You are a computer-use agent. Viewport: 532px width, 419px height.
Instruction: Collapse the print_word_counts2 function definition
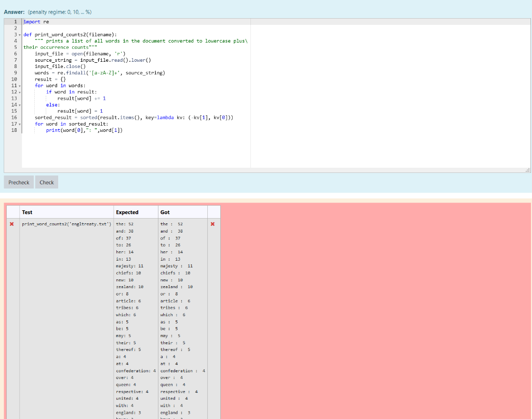click(x=19, y=34)
